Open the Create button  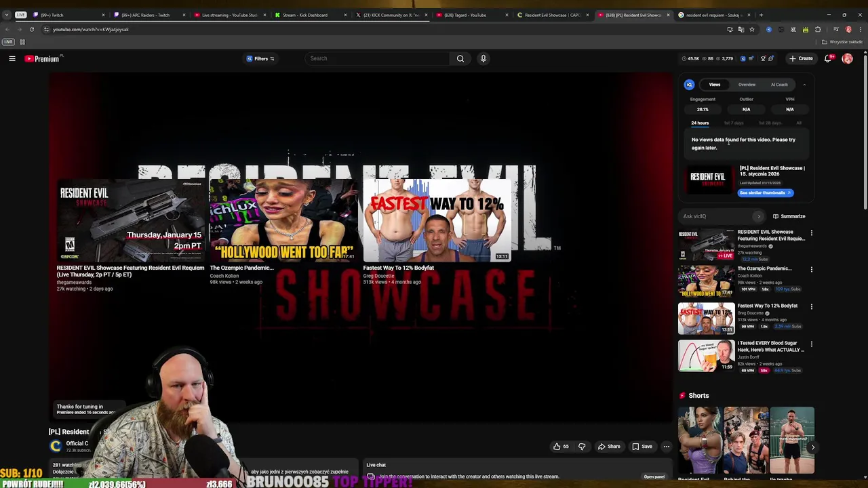(x=801, y=58)
